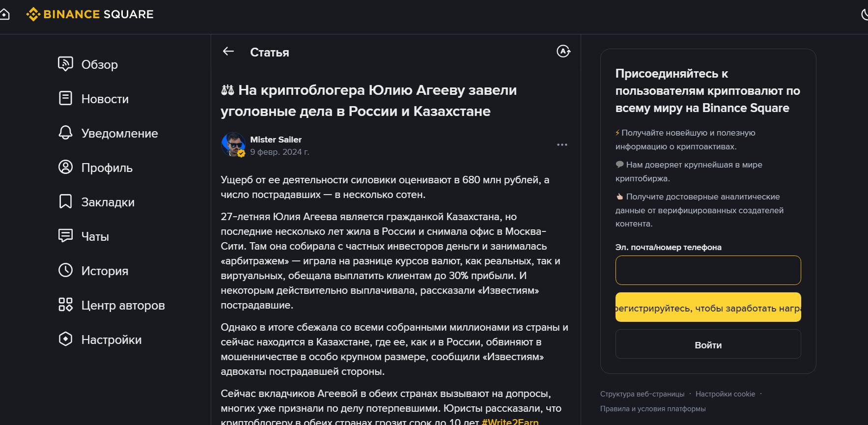Toggle dark mode moon icon
Image resolution: width=868 pixels, height=425 pixels.
click(865, 14)
